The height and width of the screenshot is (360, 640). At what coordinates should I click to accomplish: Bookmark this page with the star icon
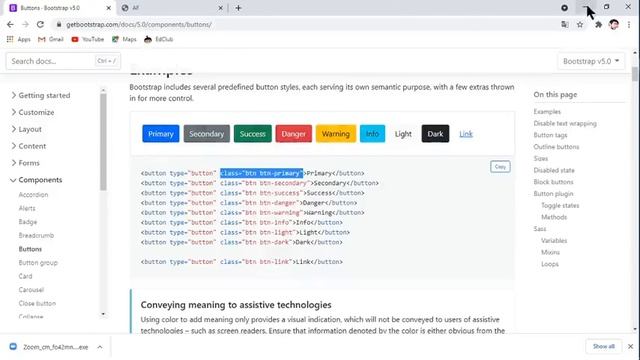coord(580,24)
